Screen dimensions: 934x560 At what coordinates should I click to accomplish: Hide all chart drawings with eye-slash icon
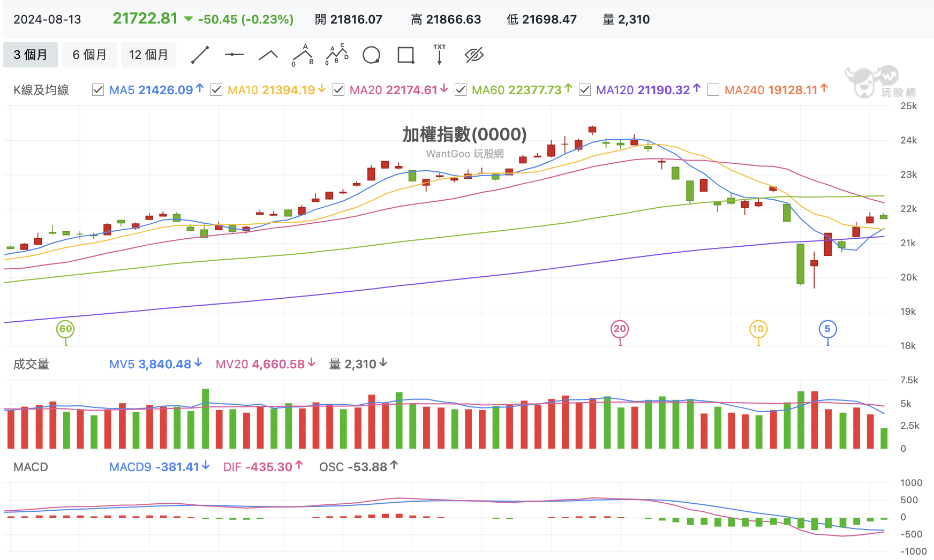pyautogui.click(x=472, y=54)
